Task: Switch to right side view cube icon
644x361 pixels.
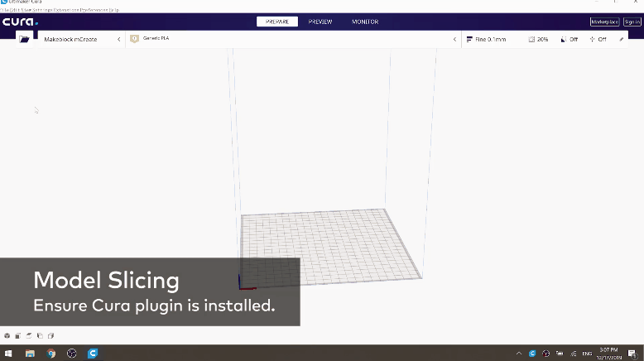Action: (51, 336)
